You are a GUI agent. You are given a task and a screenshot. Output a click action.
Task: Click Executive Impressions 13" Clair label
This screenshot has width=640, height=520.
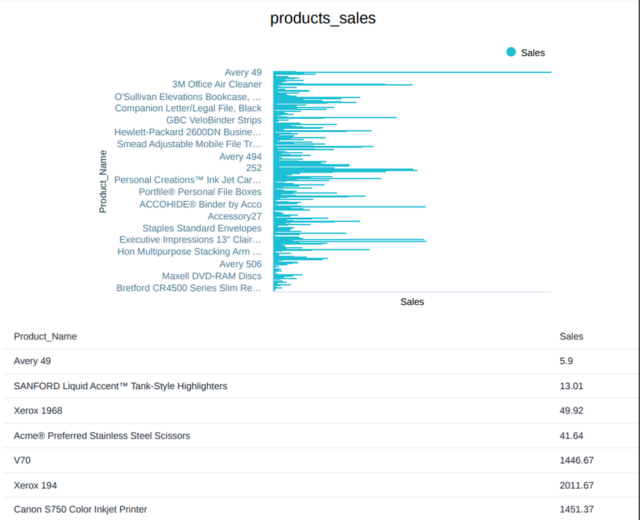(x=190, y=240)
